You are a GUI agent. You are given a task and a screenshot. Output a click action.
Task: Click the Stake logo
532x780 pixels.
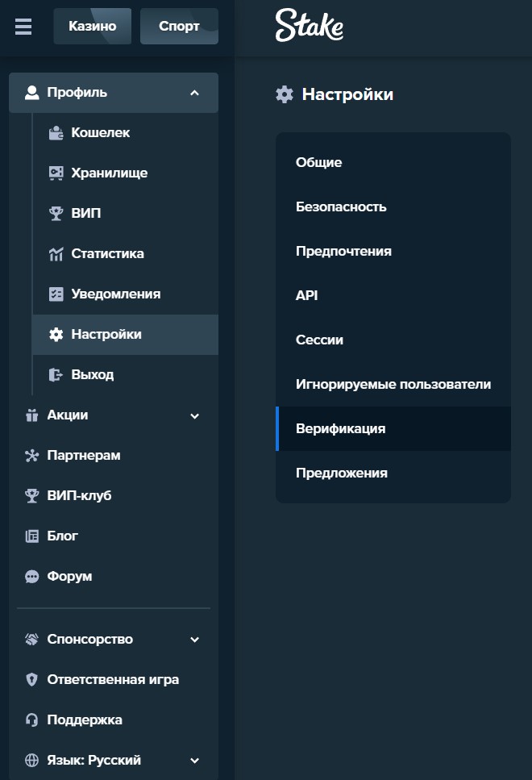pyautogui.click(x=309, y=25)
